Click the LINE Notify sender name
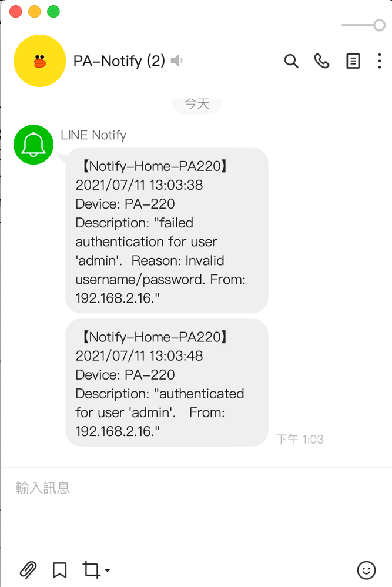Viewport: 392px width, 587px height. point(93,135)
